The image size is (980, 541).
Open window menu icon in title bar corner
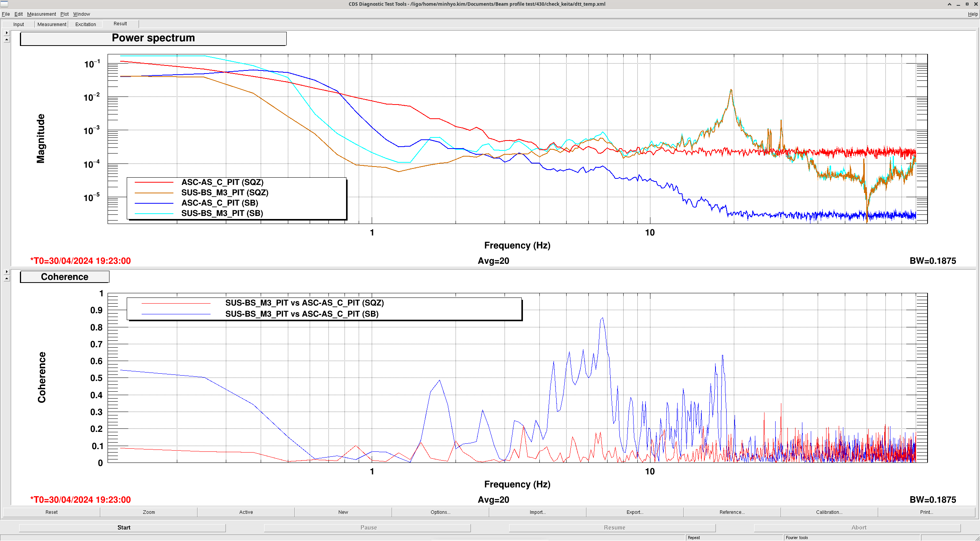[x=4, y=4]
